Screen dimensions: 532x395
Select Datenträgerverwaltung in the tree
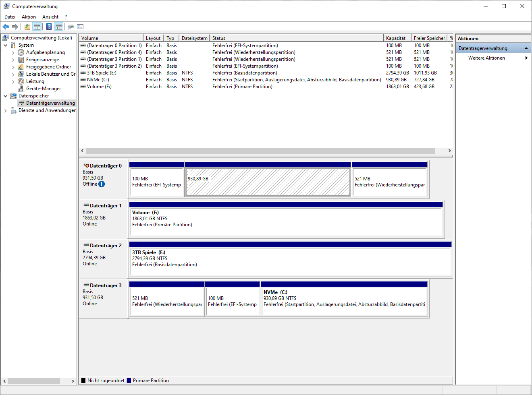click(50, 103)
